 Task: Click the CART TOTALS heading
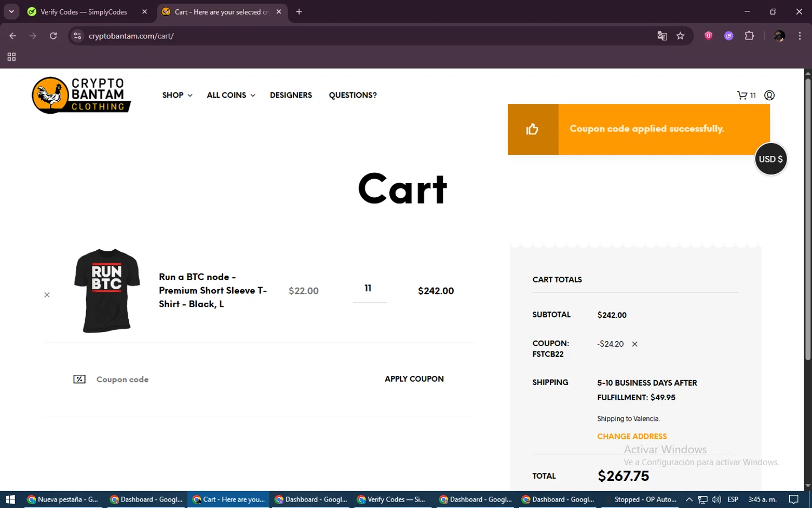(557, 279)
